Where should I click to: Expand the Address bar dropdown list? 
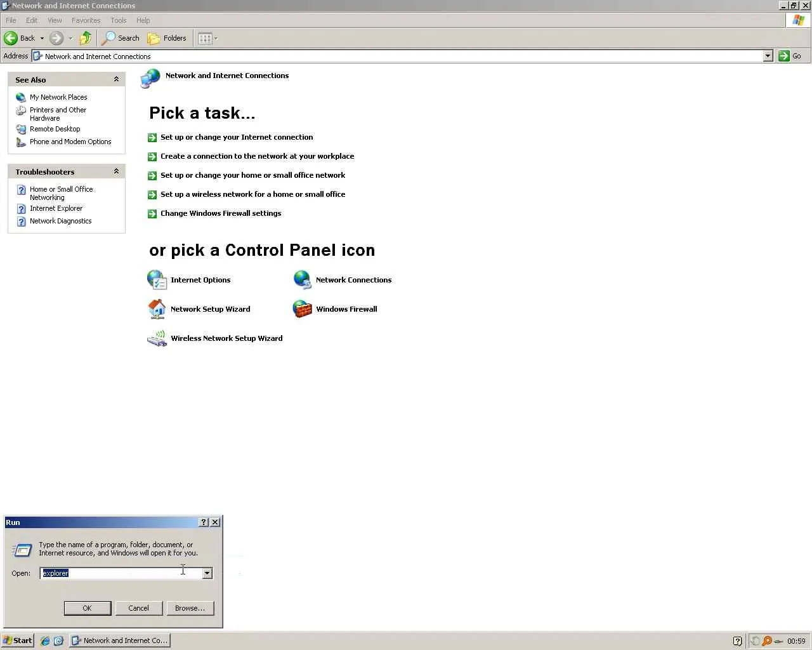coord(768,56)
